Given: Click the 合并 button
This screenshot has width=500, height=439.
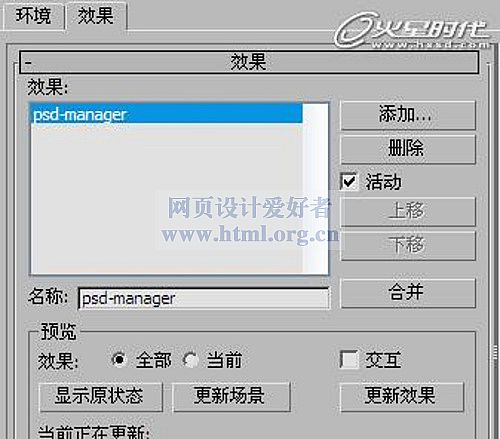Looking at the screenshot, I should 408,293.
